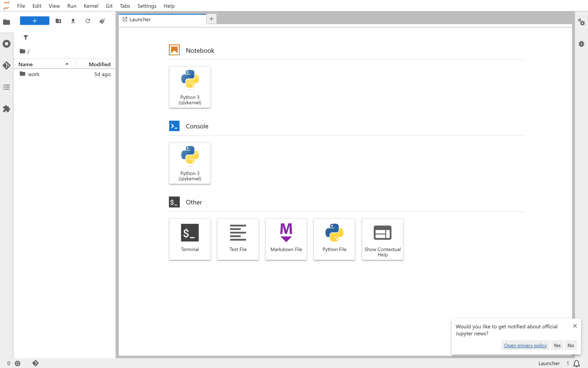
Task: Open the File Browser sidebar tab
Action: coord(7,22)
